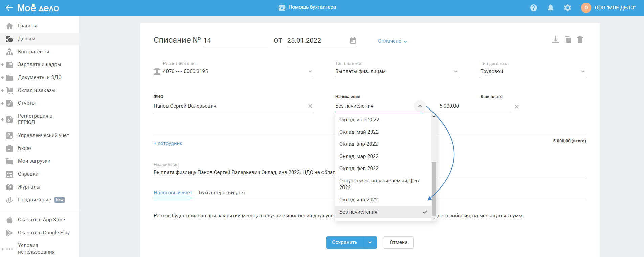Choose Оклад, фев 2022 option
The width and height of the screenshot is (644, 257).
359,169
